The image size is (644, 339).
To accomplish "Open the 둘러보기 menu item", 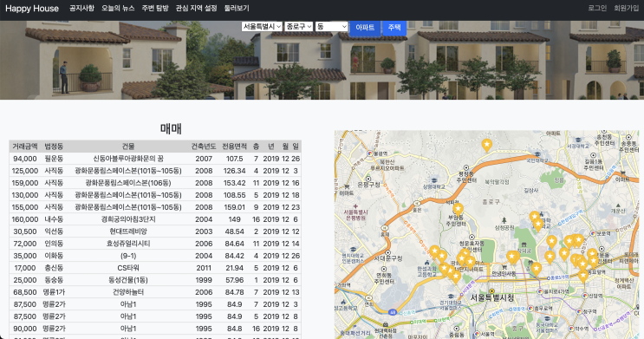I will click(x=237, y=8).
